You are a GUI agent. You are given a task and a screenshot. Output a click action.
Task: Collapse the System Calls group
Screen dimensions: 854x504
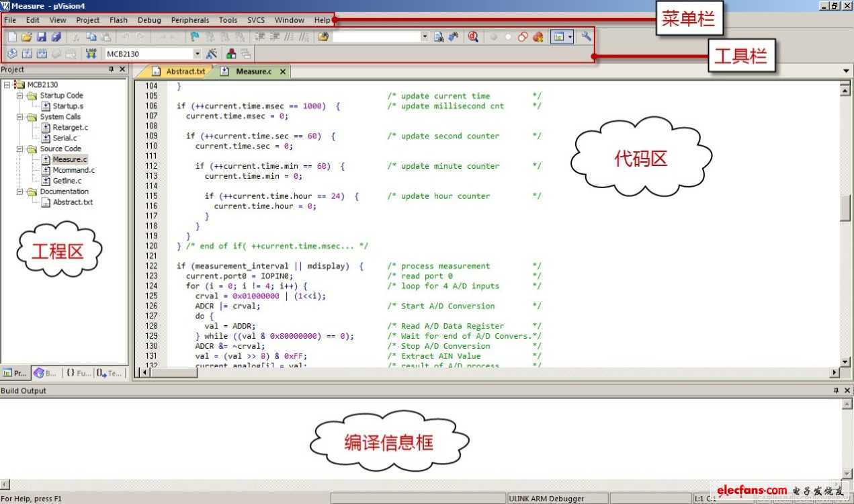pos(20,117)
